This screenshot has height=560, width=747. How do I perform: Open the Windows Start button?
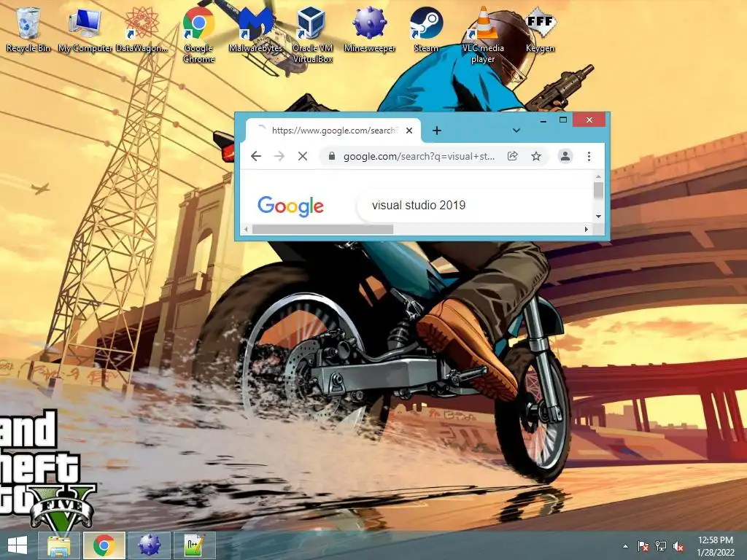pyautogui.click(x=18, y=545)
